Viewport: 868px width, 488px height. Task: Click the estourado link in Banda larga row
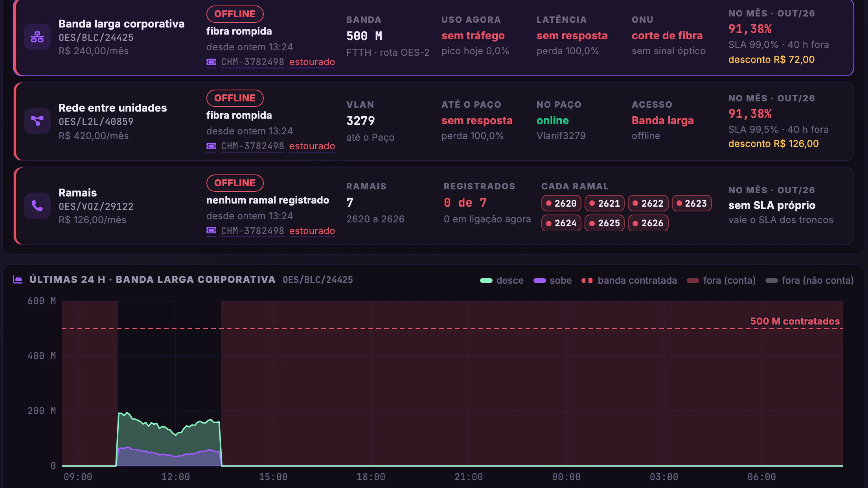(x=312, y=62)
